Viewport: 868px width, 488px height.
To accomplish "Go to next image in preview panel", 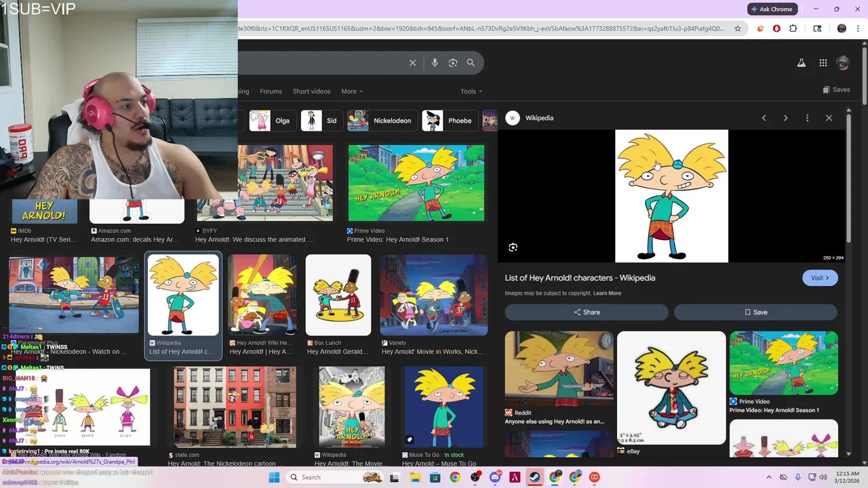I will coord(785,118).
